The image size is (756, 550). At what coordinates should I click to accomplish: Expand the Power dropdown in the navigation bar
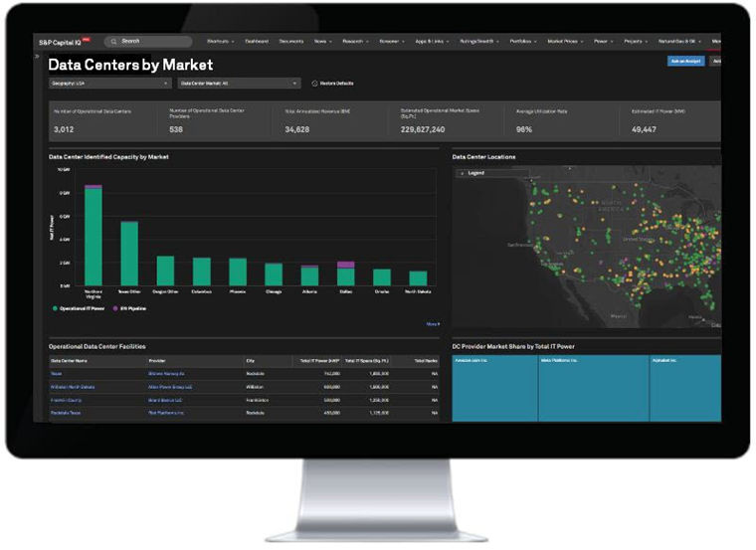[x=603, y=42]
